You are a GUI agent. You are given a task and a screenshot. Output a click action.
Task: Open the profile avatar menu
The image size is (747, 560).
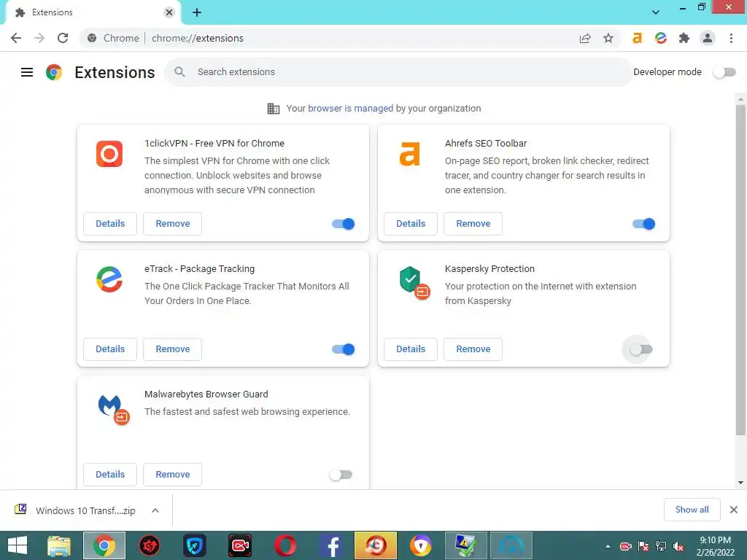click(x=708, y=38)
